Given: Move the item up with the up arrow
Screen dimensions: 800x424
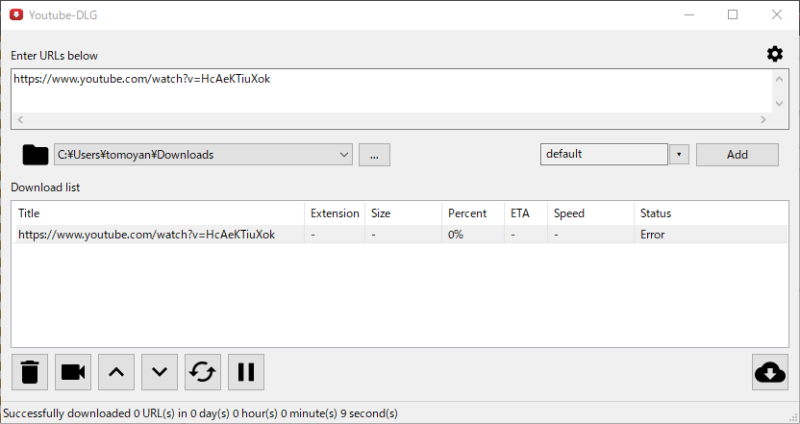Looking at the screenshot, I should tap(116, 372).
